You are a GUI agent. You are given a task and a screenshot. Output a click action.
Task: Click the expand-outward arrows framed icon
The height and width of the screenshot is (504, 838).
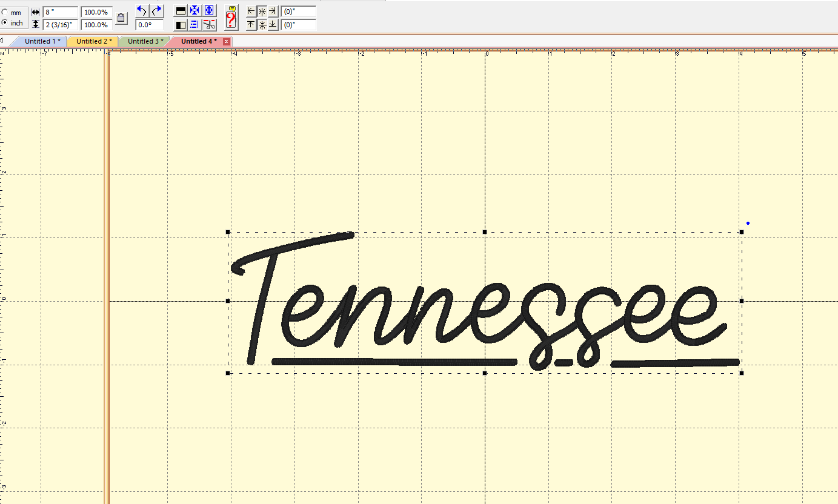[209, 10]
